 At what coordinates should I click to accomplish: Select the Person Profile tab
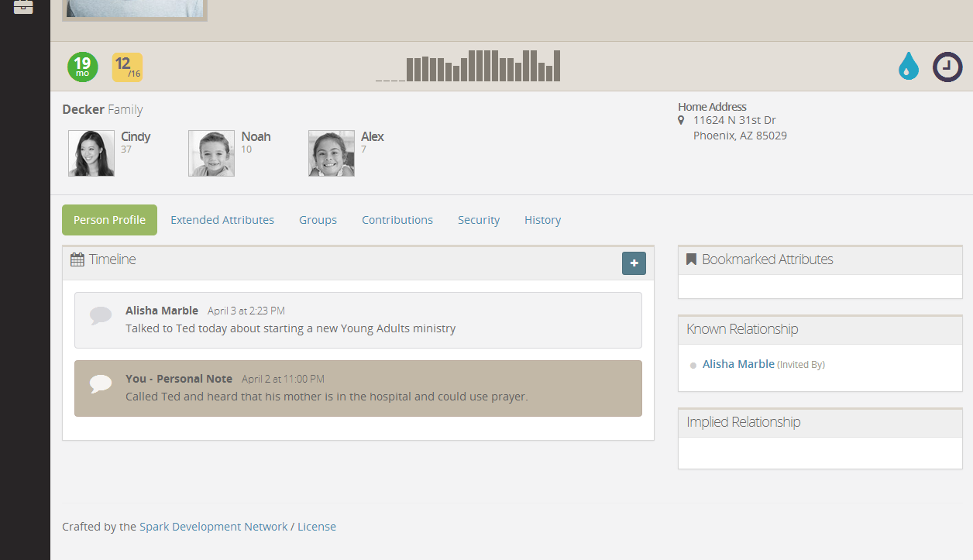109,220
